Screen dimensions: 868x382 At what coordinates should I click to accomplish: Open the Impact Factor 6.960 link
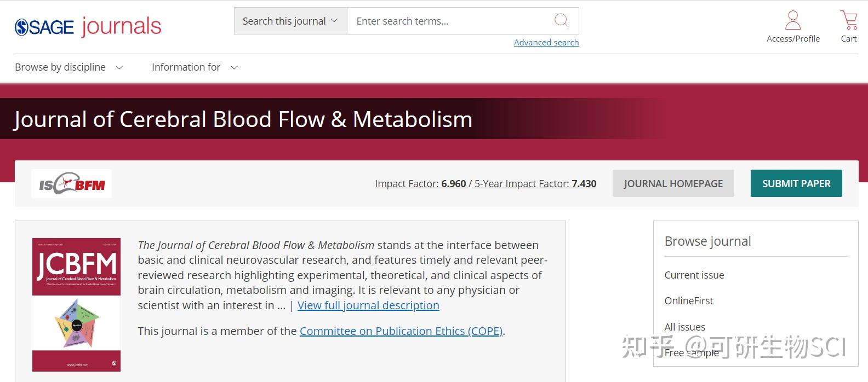[x=420, y=184]
